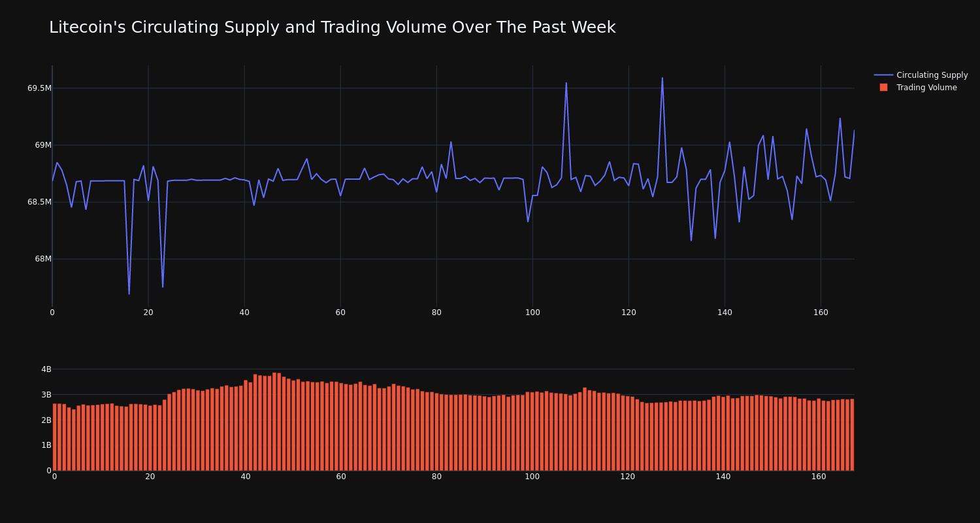Image resolution: width=980 pixels, height=523 pixels.
Task: Click the chart title about Litecoin's supply
Action: click(332, 27)
